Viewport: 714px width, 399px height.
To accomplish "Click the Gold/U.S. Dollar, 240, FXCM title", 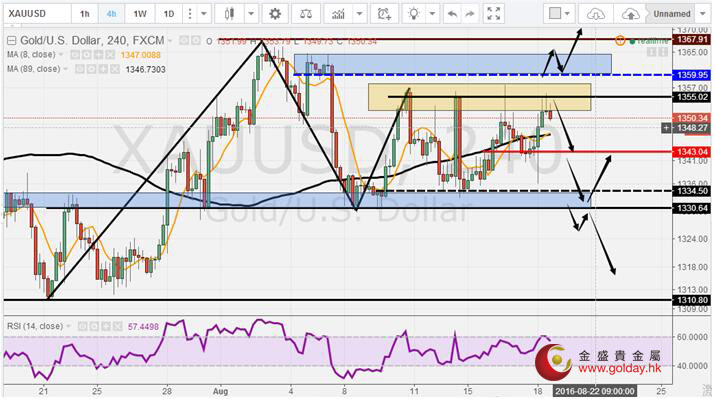I will [92, 41].
